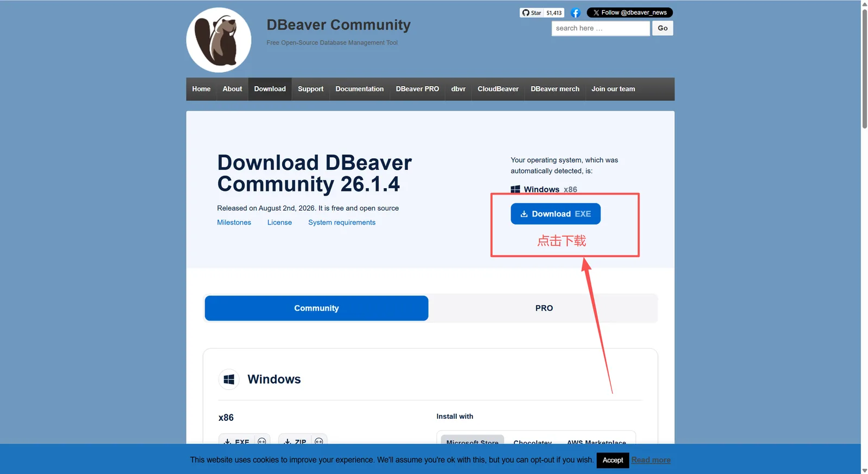The image size is (868, 474).
Task: Open the Documentation menu item
Action: point(359,89)
